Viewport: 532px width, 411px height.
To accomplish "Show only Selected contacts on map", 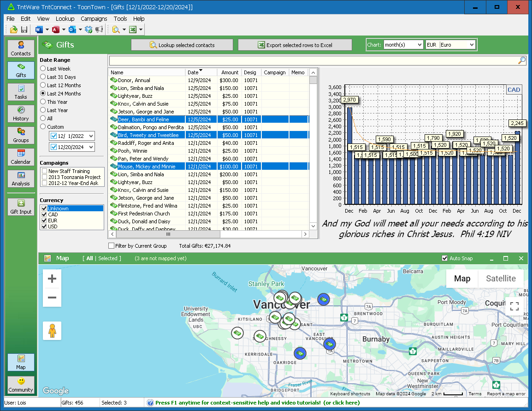I will click(108, 258).
